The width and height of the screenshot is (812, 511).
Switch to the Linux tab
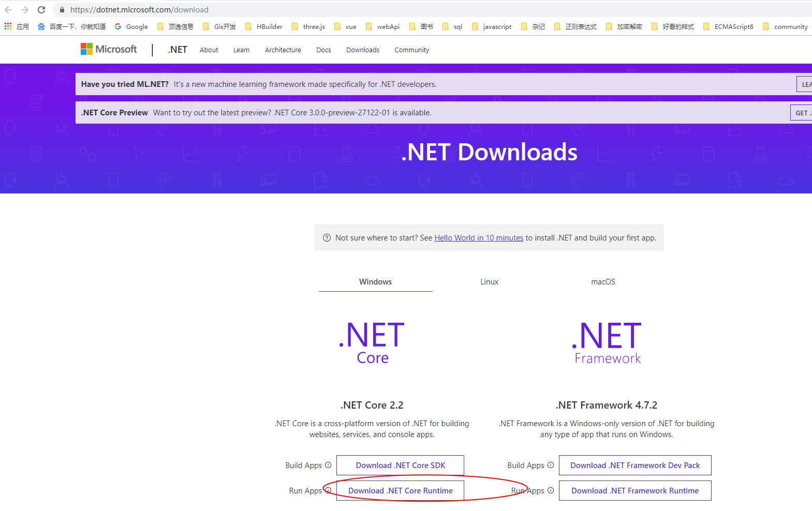tap(490, 282)
